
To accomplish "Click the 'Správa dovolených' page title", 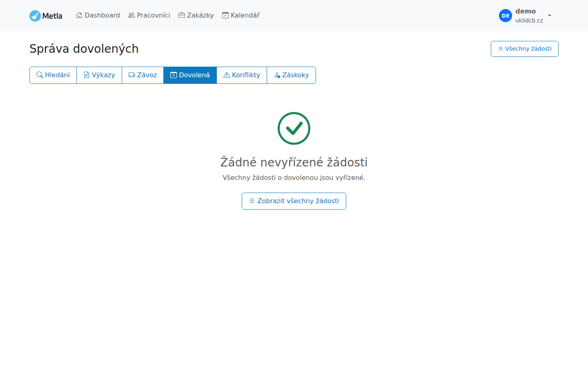I will pos(84,49).
